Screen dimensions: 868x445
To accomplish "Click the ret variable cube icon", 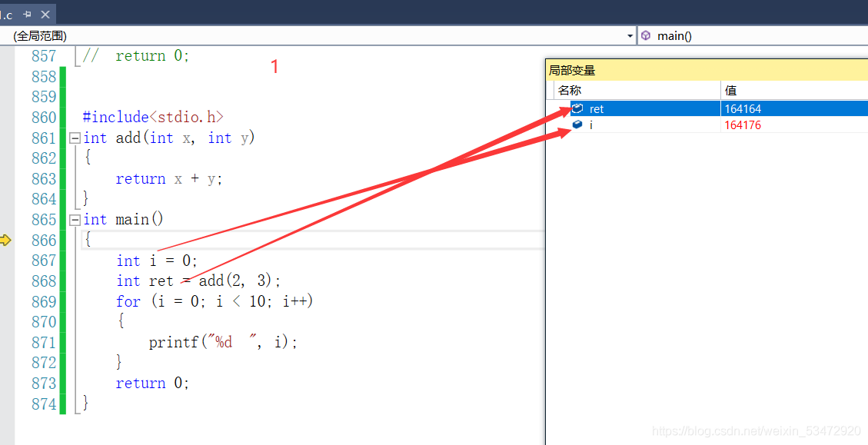I will pos(577,108).
